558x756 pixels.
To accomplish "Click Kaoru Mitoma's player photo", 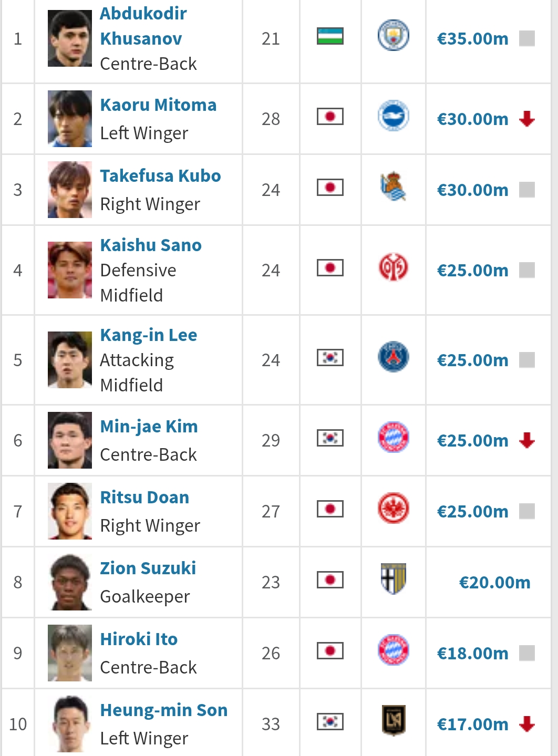I will [x=70, y=119].
